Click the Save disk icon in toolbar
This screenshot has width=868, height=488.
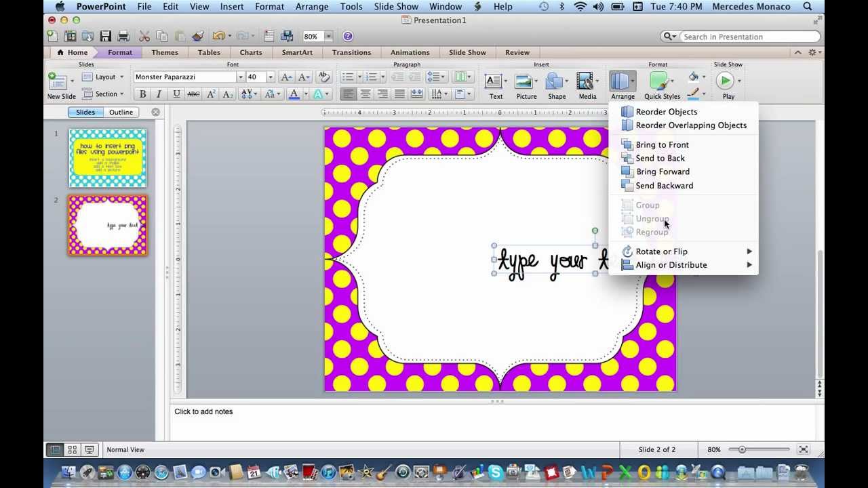click(105, 36)
